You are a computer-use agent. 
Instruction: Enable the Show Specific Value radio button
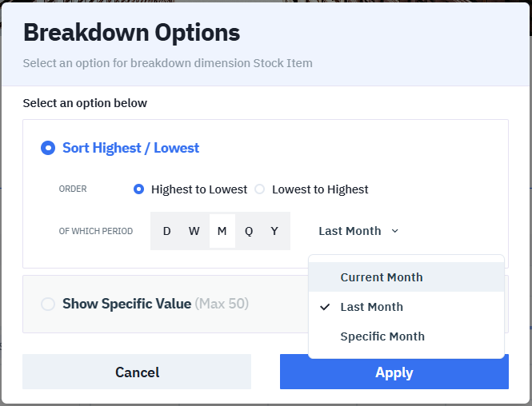pyautogui.click(x=48, y=304)
